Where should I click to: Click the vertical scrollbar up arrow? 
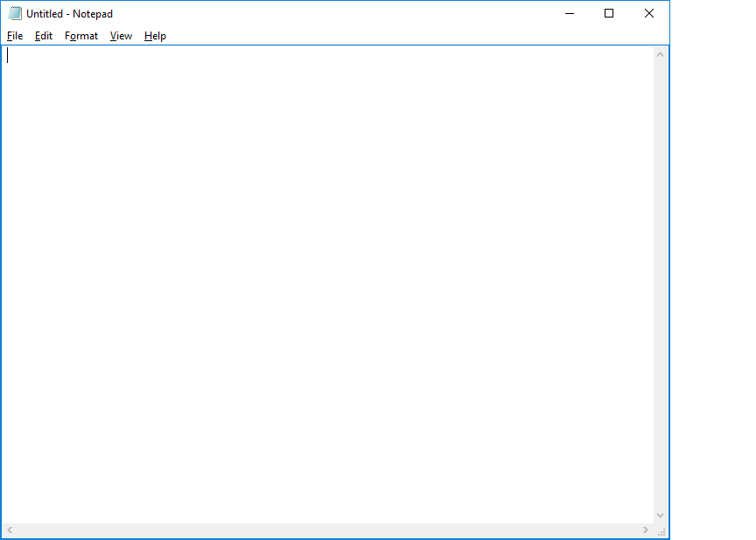tap(660, 54)
